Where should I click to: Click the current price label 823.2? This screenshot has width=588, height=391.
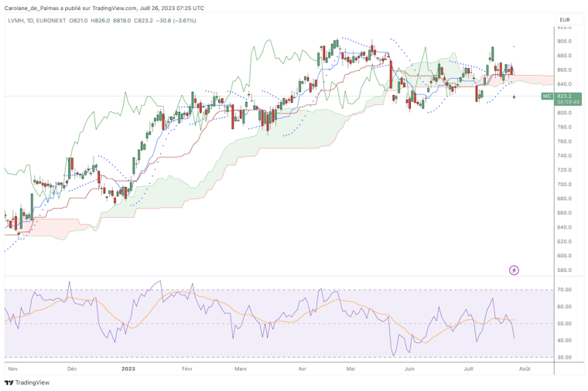(564, 95)
